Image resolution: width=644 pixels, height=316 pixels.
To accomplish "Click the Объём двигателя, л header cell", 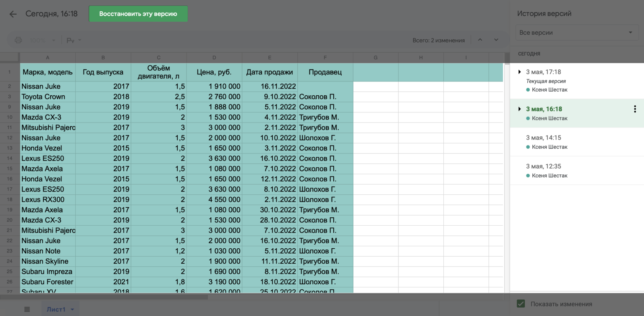I will click(159, 72).
